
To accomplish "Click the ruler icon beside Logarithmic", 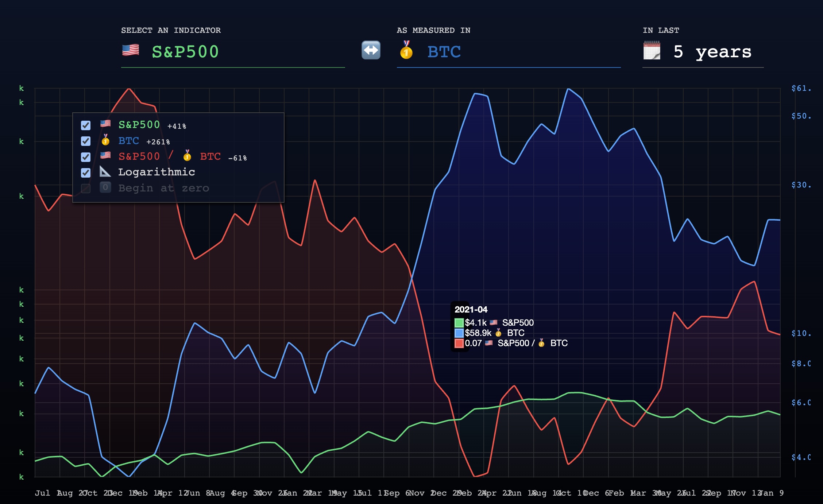I will click(x=105, y=171).
